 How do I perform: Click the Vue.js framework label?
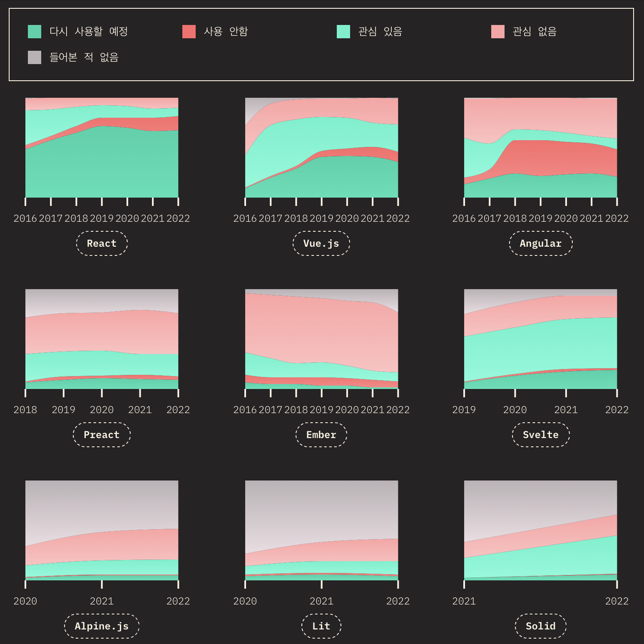click(x=321, y=243)
